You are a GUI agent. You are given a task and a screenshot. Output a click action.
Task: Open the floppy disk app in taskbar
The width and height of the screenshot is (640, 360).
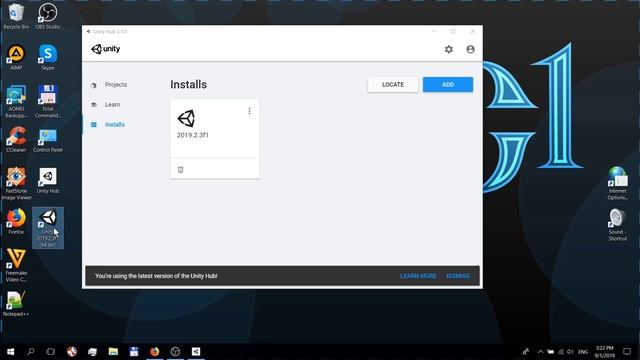134,351
